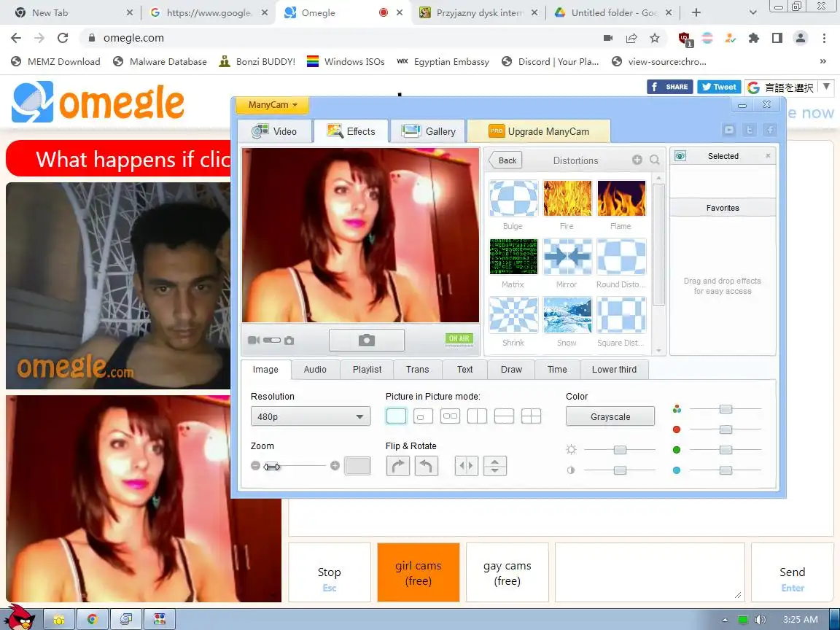Open Chrome tab search dropdown arrow
The image size is (840, 630).
(x=752, y=12)
